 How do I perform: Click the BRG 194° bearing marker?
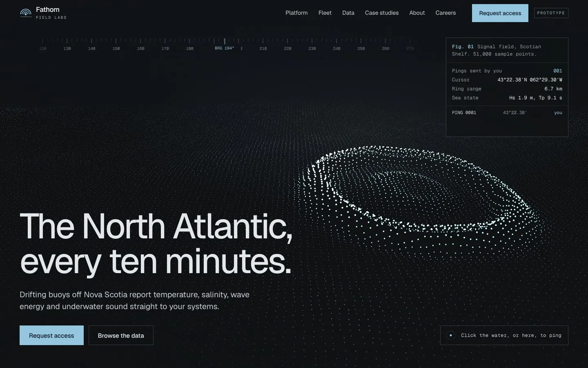225,48
